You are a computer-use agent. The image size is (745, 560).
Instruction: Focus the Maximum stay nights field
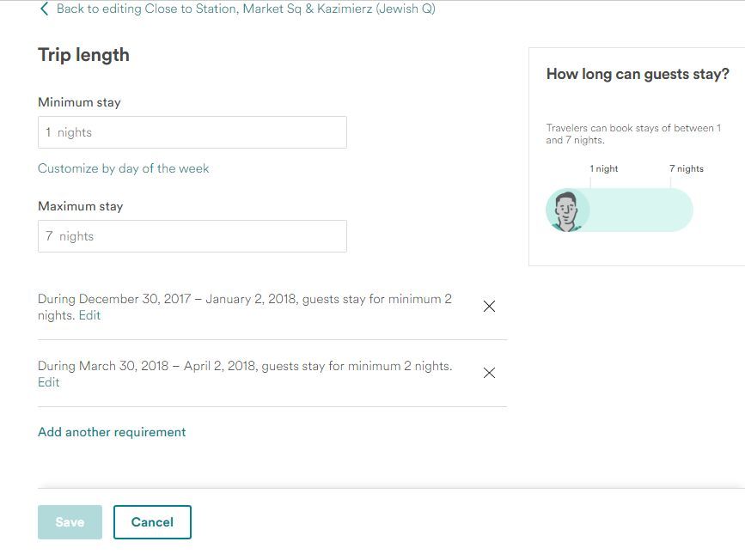pos(192,236)
